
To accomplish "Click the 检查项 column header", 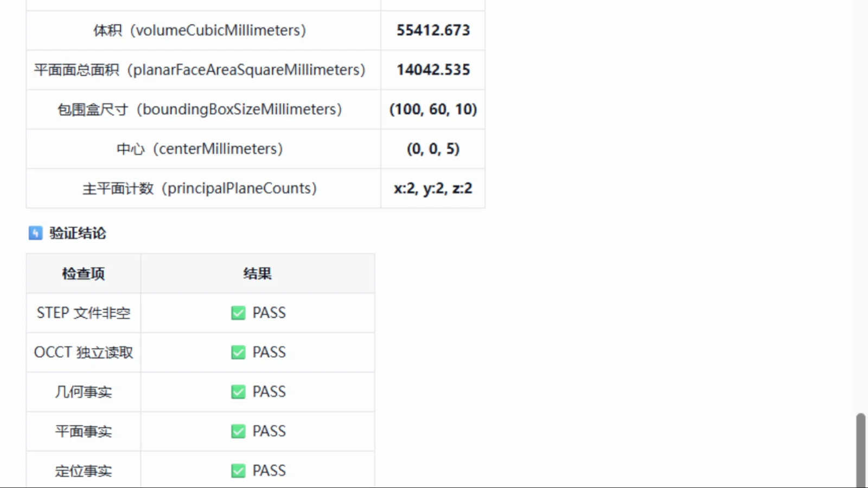I will click(84, 273).
